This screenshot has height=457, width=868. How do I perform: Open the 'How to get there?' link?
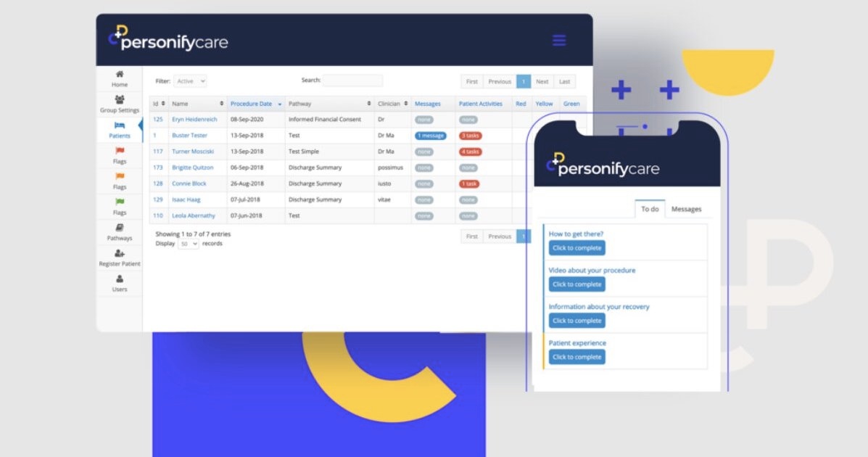point(576,234)
